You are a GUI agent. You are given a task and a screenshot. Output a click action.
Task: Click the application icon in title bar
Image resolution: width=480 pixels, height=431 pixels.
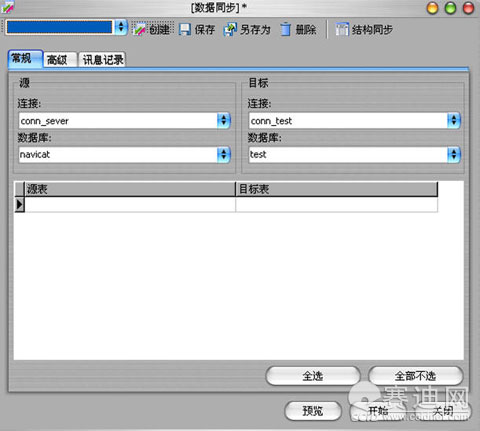(7, 7)
